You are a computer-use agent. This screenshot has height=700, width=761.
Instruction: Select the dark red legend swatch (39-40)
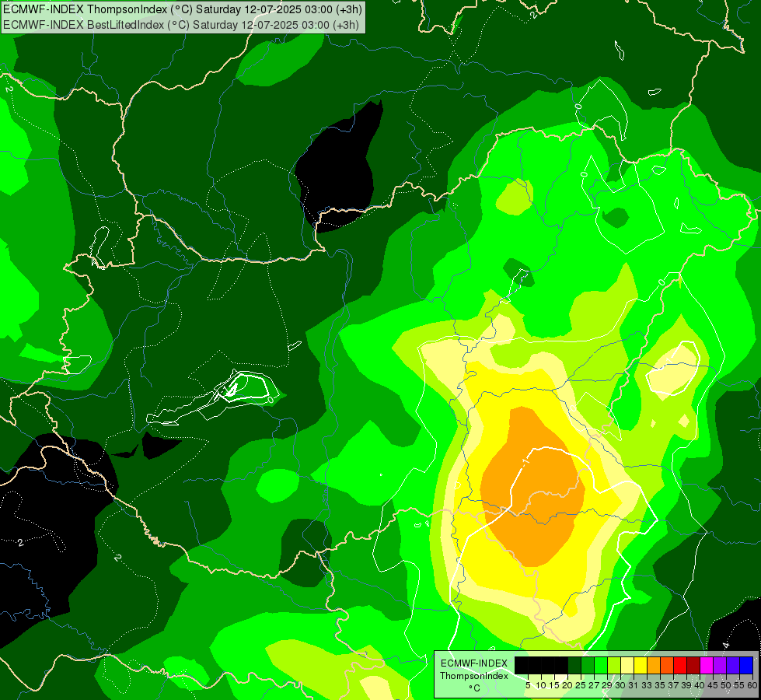pyautogui.click(x=693, y=665)
